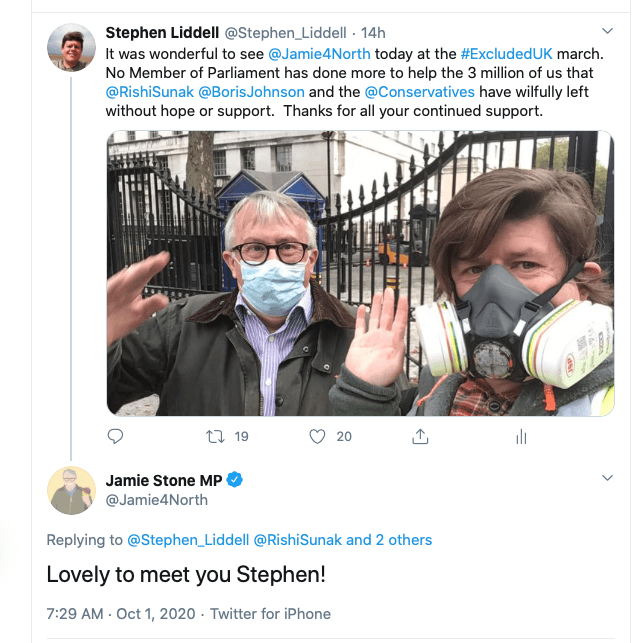Open the #ExcludedUK hashtag link
The height and width of the screenshot is (643, 641).
click(508, 53)
